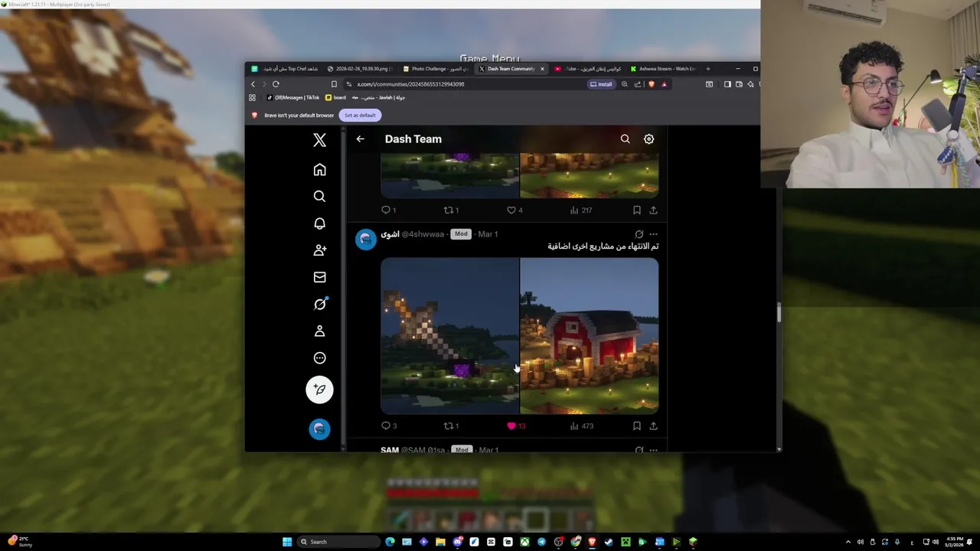This screenshot has width=980, height=551.
Task: Open Brave Wallet icon in toolbar
Action: [x=739, y=84]
